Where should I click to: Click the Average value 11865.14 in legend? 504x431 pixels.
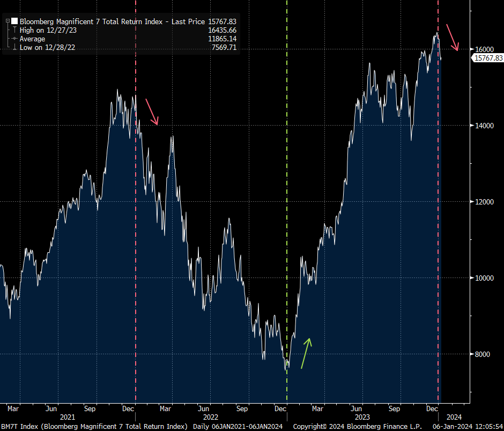[222, 39]
